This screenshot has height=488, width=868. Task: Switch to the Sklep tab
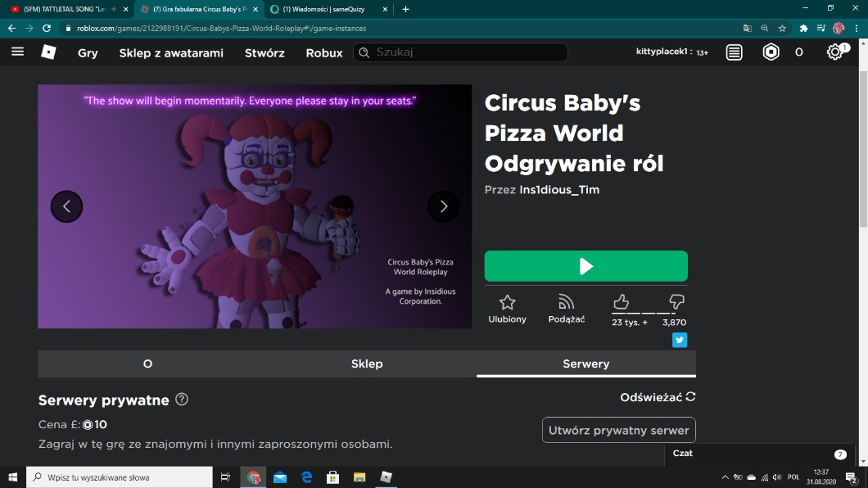tap(367, 364)
